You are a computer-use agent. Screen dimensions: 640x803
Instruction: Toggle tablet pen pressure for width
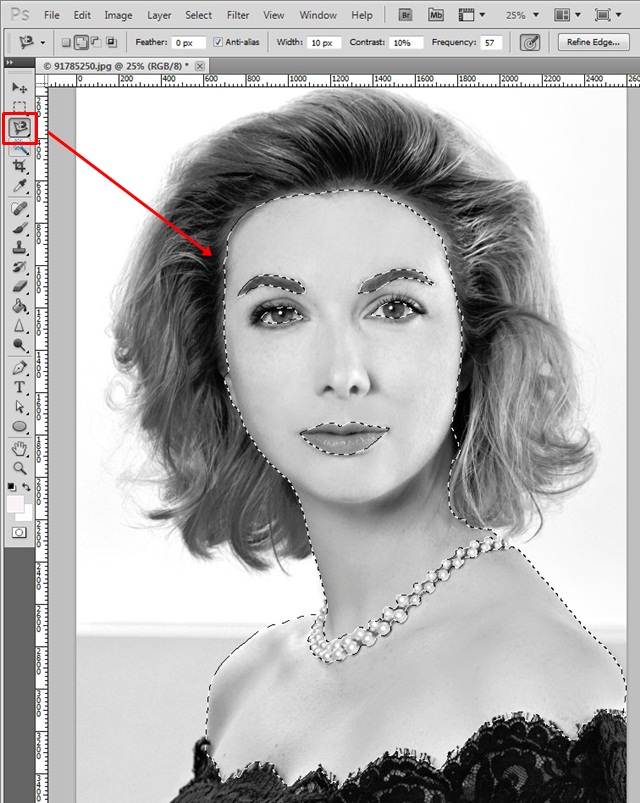(x=531, y=43)
